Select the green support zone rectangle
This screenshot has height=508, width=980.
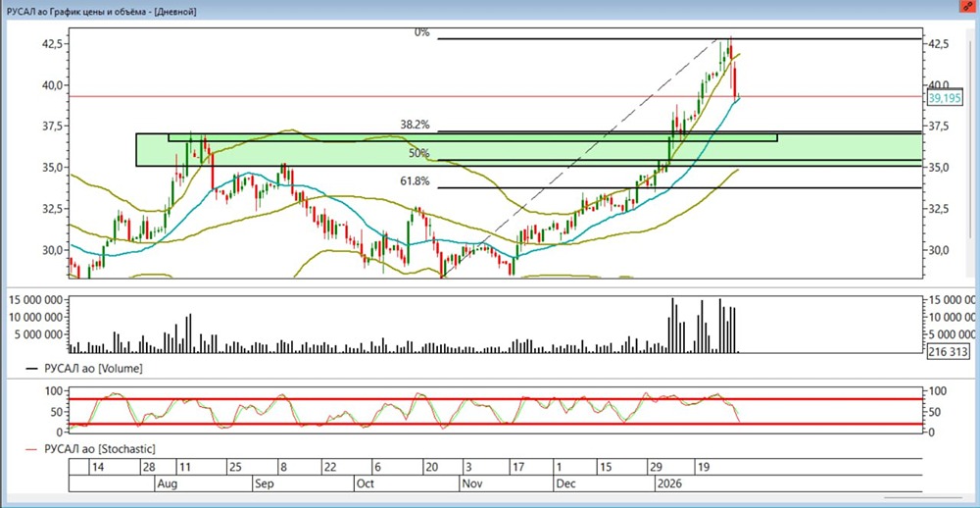tap(529, 149)
